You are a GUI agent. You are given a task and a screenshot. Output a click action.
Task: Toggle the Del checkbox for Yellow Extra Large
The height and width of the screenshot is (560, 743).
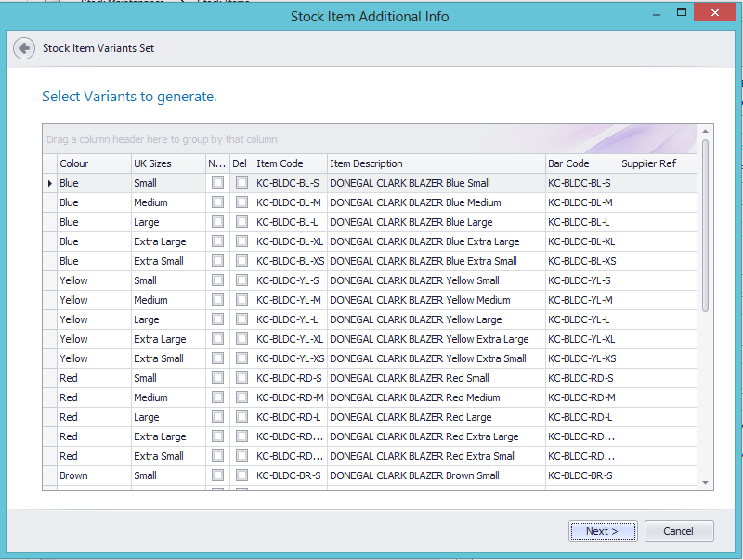point(241,339)
